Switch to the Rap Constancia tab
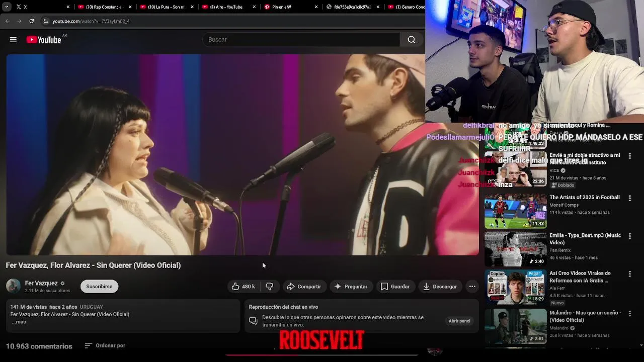The image size is (644, 362). pos(104,7)
